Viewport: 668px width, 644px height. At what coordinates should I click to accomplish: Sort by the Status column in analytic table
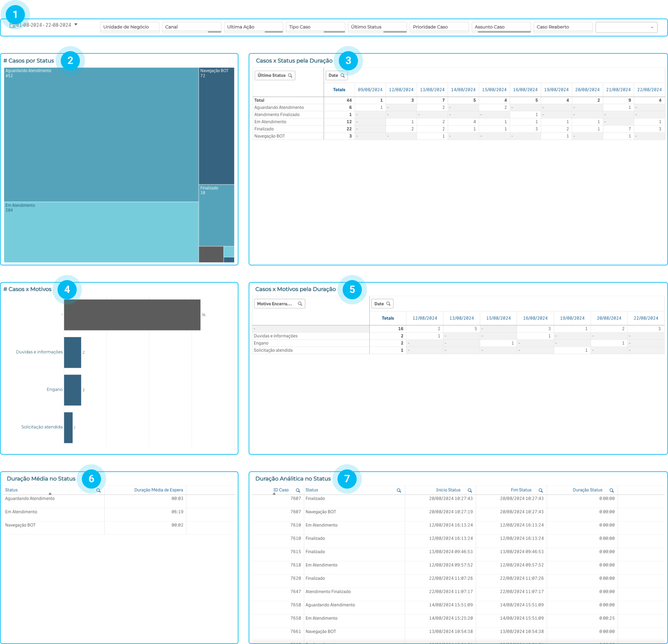click(x=312, y=490)
